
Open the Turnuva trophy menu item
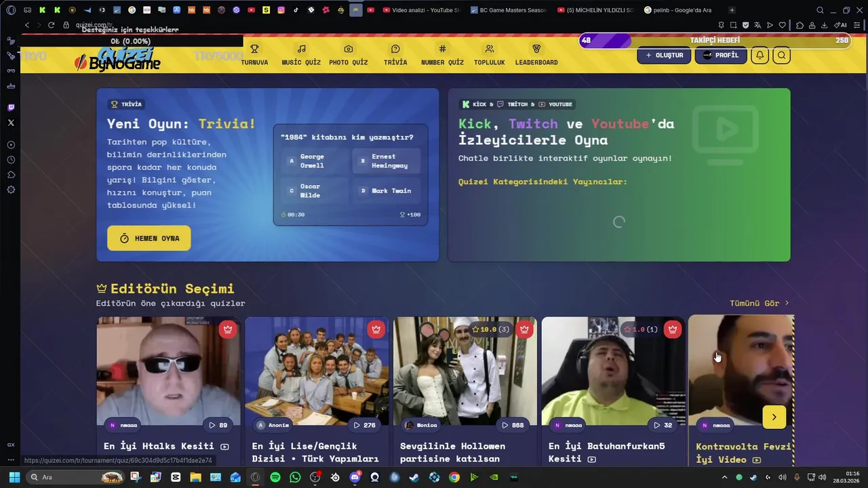point(254,55)
